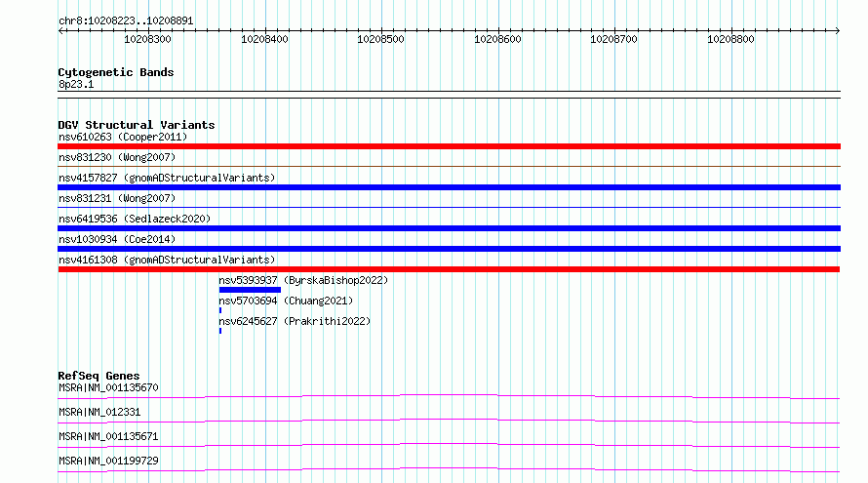The height and width of the screenshot is (483, 868).
Task: Click the RefSeq Genes track heading
Action: (99, 376)
